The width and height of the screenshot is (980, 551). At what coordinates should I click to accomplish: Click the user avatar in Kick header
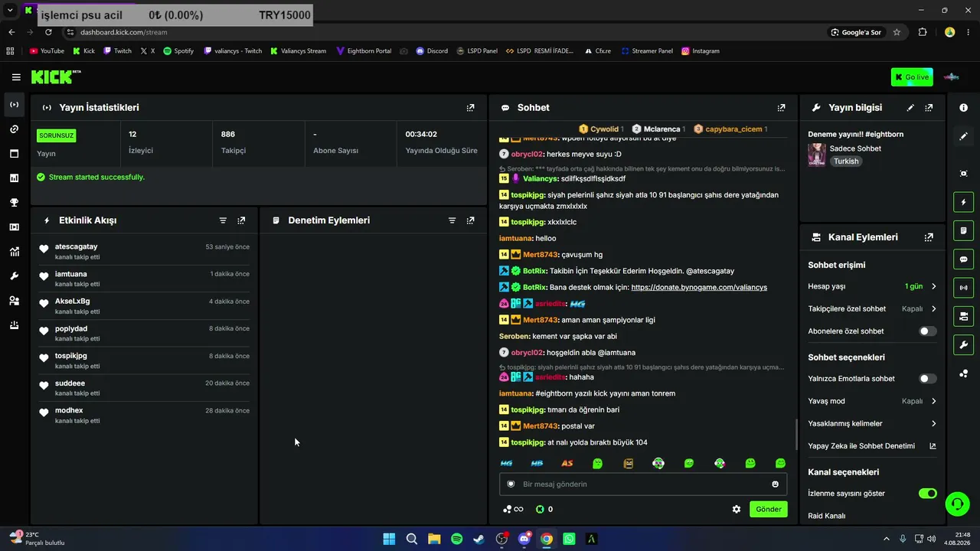click(951, 77)
